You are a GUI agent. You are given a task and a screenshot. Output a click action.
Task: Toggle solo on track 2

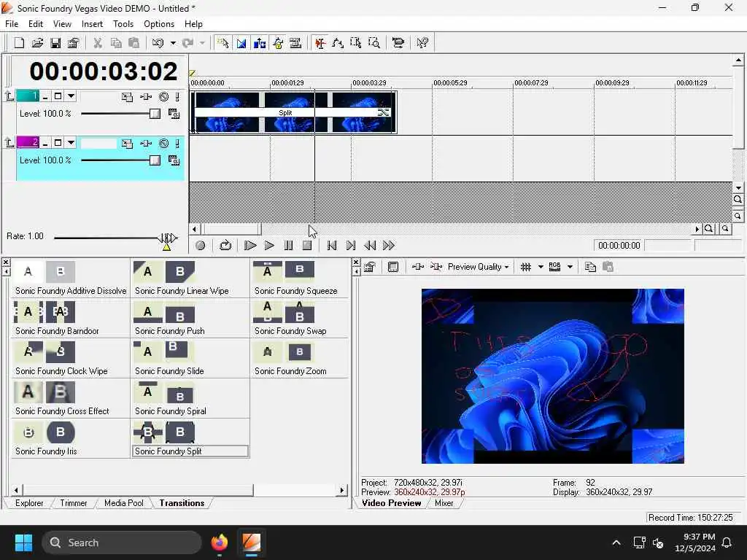(x=177, y=144)
